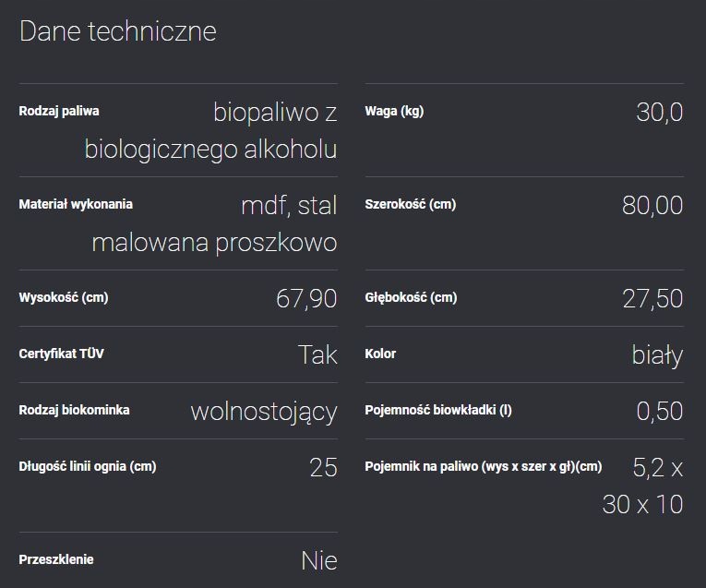Click the TÜV certificate value "Tak"
Image resolution: width=706 pixels, height=588 pixels.
(x=317, y=354)
